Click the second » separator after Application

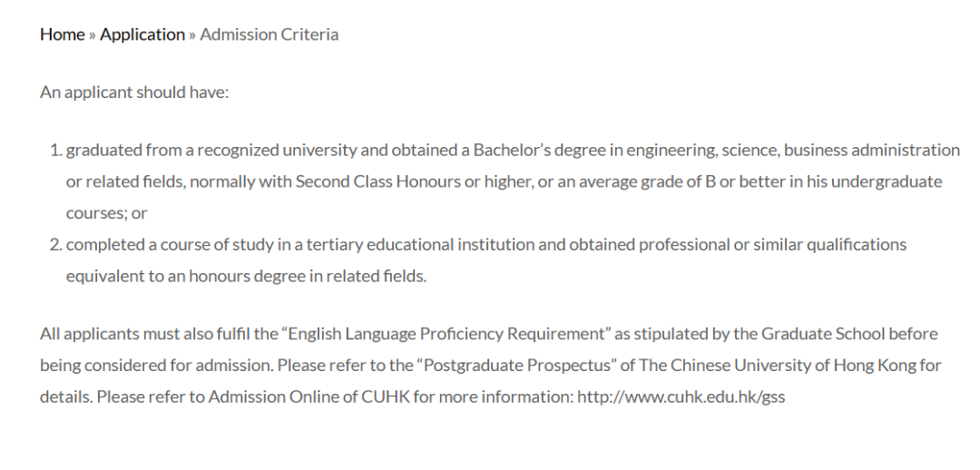pyautogui.click(x=192, y=34)
